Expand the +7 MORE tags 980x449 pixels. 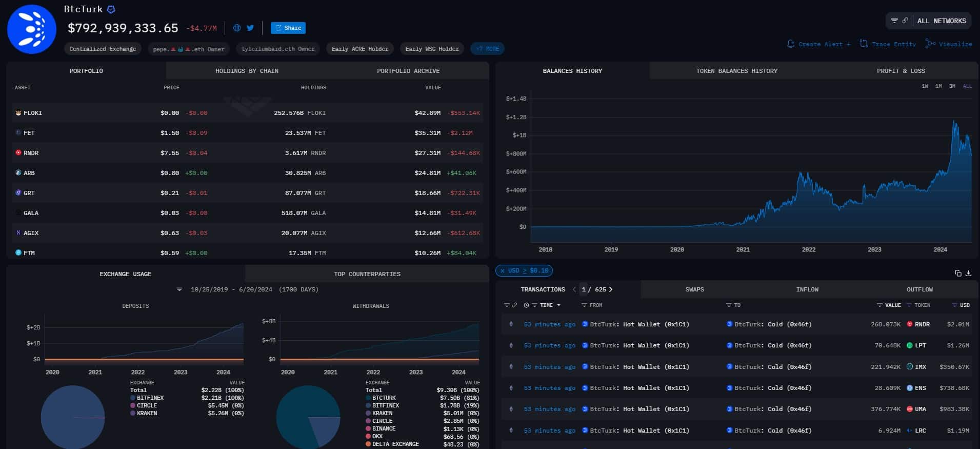(x=487, y=49)
